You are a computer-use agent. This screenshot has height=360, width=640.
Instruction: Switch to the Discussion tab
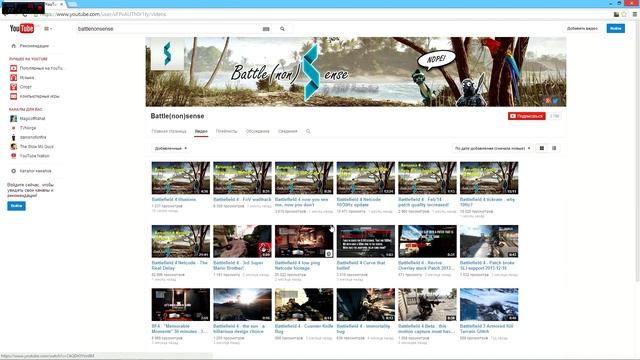coord(258,131)
